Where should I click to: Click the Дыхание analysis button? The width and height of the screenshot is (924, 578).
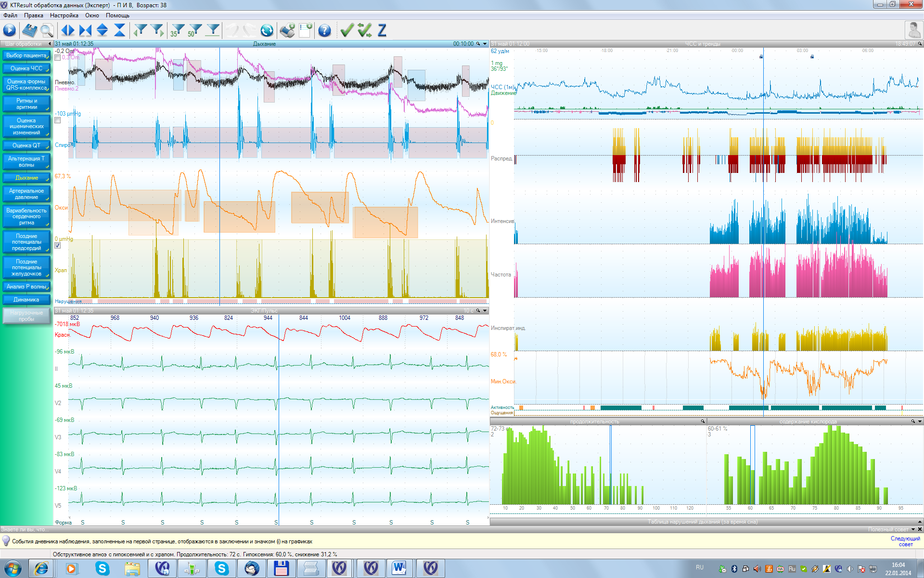[x=26, y=177]
